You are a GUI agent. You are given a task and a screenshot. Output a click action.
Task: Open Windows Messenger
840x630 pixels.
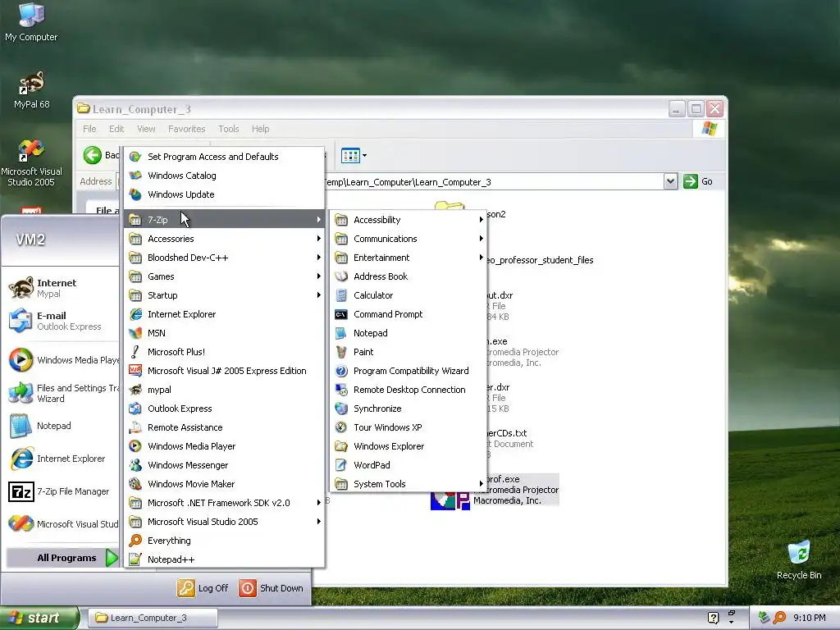click(x=225, y=465)
